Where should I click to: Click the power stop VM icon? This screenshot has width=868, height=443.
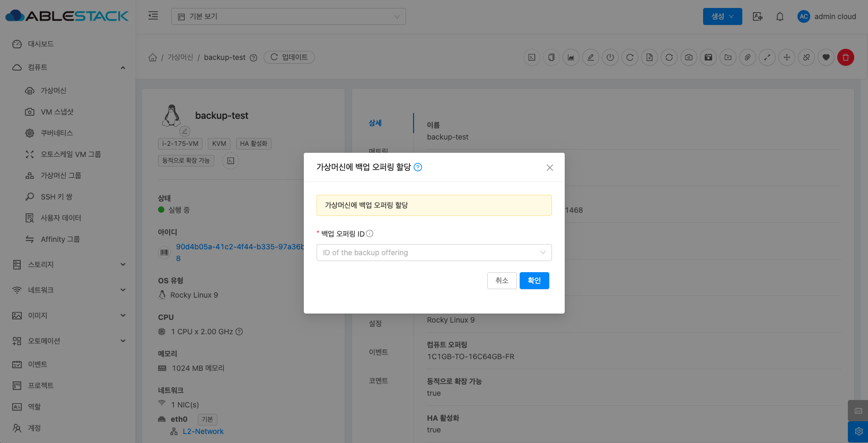tap(610, 57)
